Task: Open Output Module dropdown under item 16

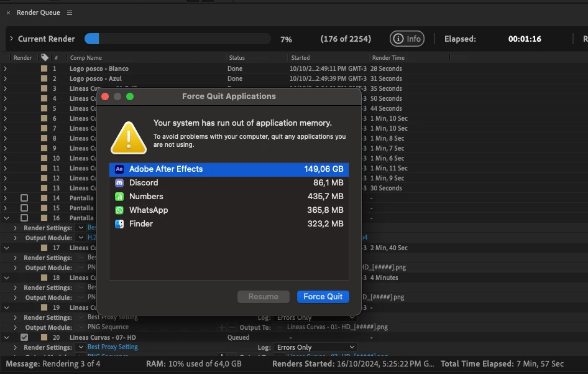Action: 81,237
